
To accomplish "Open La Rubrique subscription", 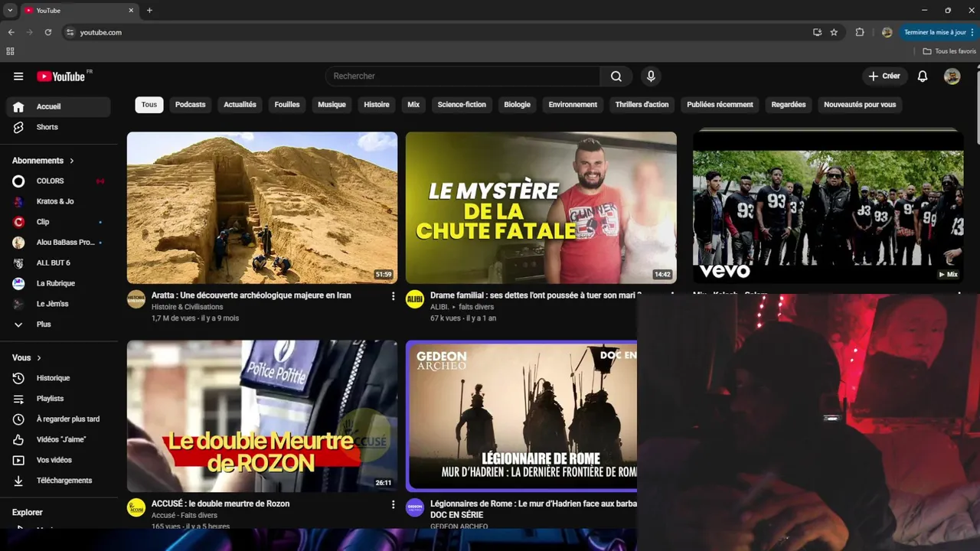I will click(x=58, y=283).
